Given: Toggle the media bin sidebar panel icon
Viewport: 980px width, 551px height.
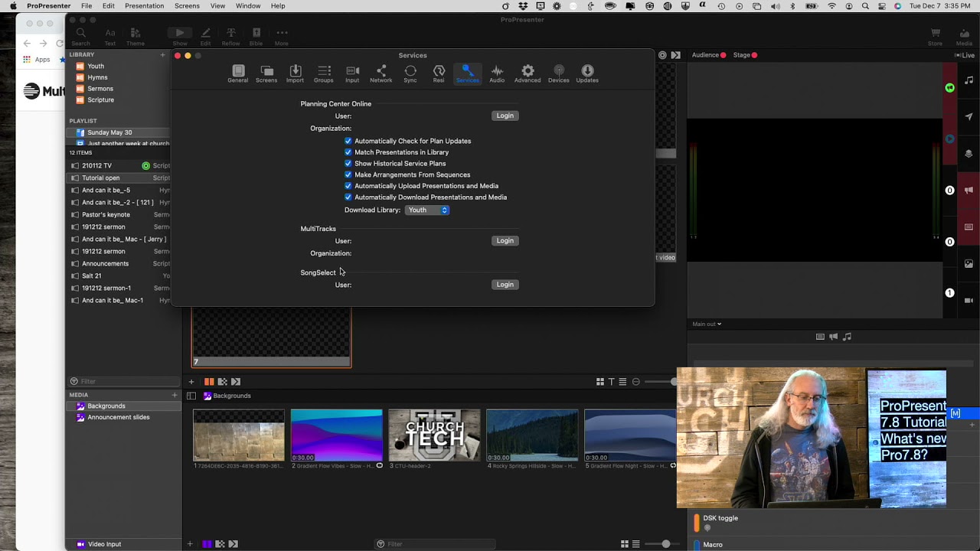Looking at the screenshot, I should tap(191, 396).
